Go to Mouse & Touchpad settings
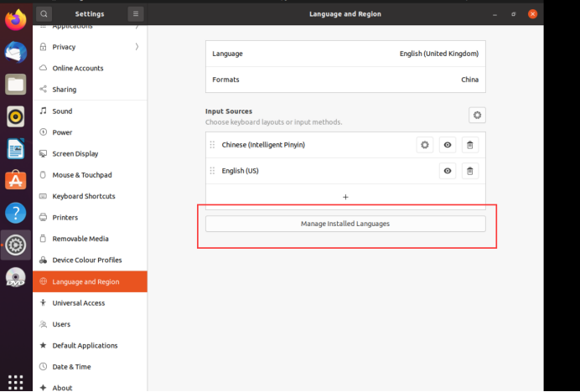580x392 pixels. [x=90, y=175]
